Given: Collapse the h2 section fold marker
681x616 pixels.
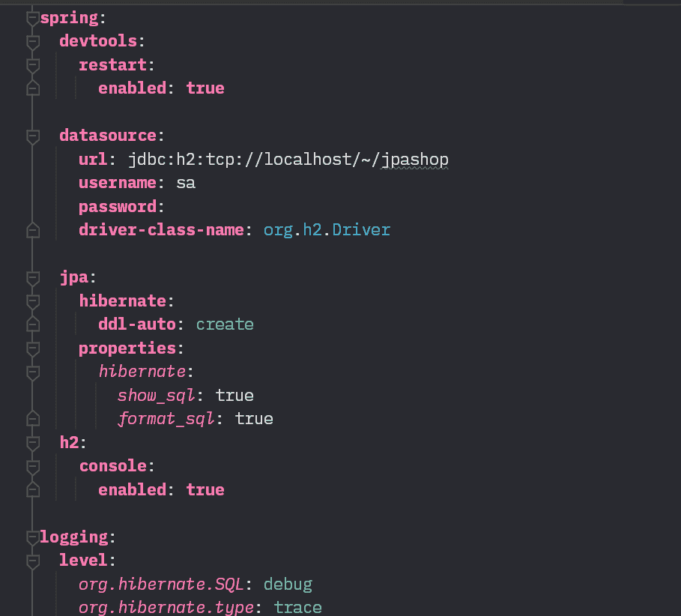Looking at the screenshot, I should (32, 443).
